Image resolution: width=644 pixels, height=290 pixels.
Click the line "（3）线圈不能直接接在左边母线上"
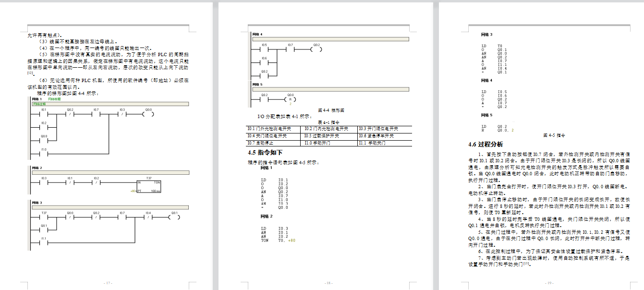pyautogui.click(x=78, y=42)
